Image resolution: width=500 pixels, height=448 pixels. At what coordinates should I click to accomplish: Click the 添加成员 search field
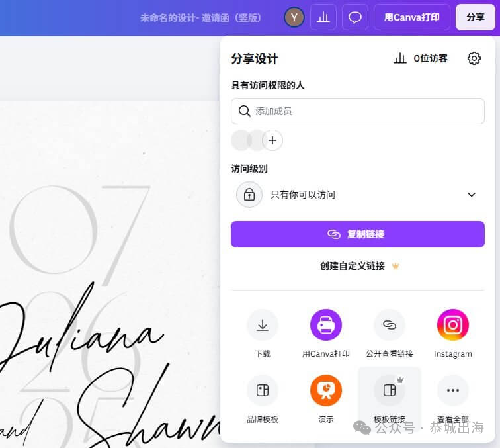pyautogui.click(x=357, y=111)
